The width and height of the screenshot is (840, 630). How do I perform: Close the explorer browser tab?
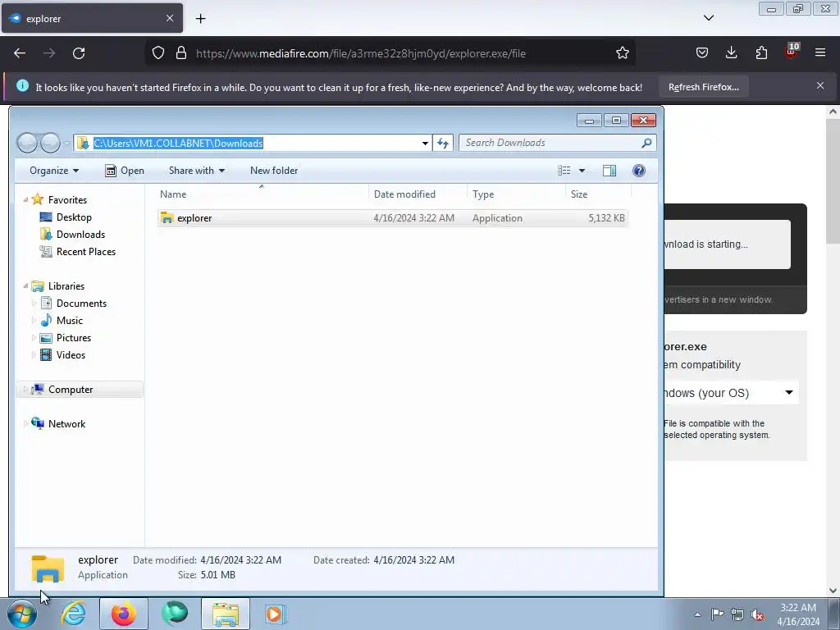(x=170, y=18)
